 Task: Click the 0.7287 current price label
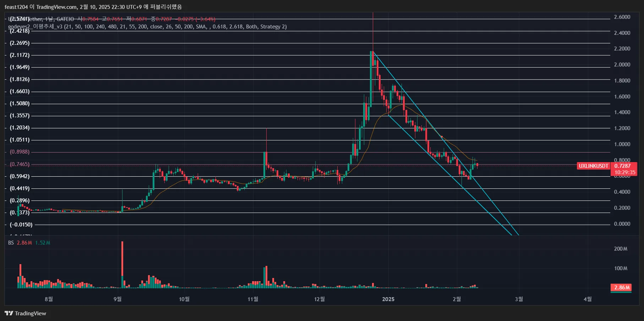click(622, 166)
